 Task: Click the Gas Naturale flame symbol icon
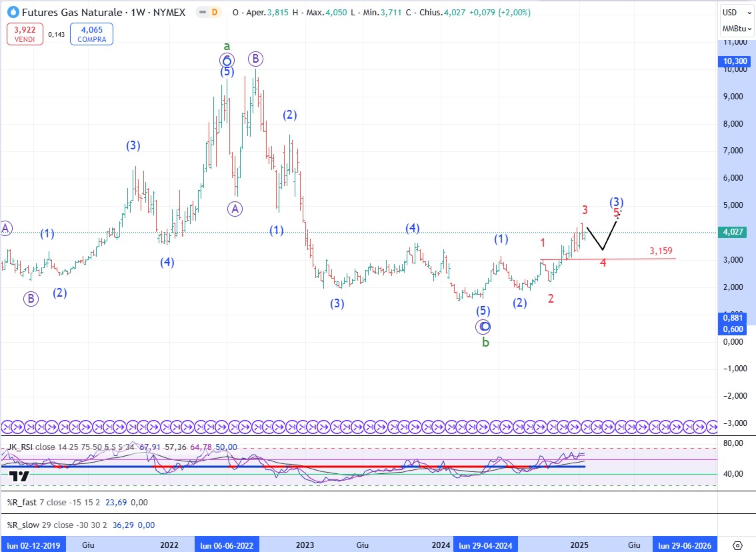12,12
